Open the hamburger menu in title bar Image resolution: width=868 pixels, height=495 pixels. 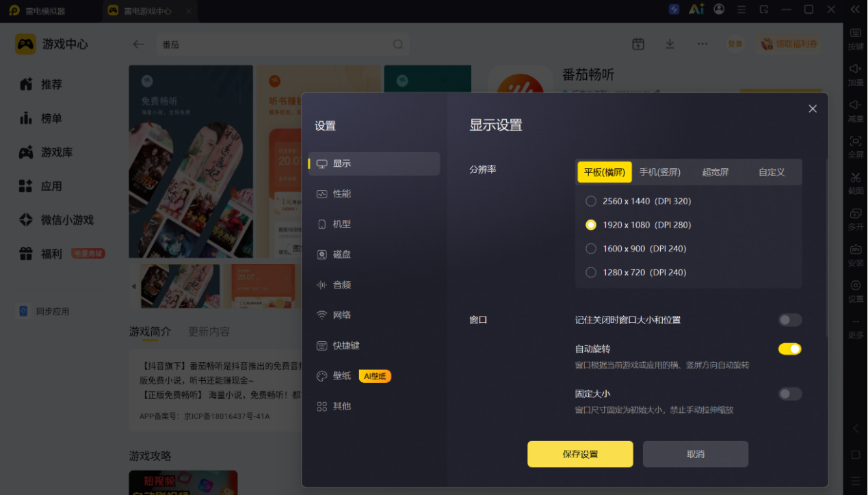(x=741, y=10)
